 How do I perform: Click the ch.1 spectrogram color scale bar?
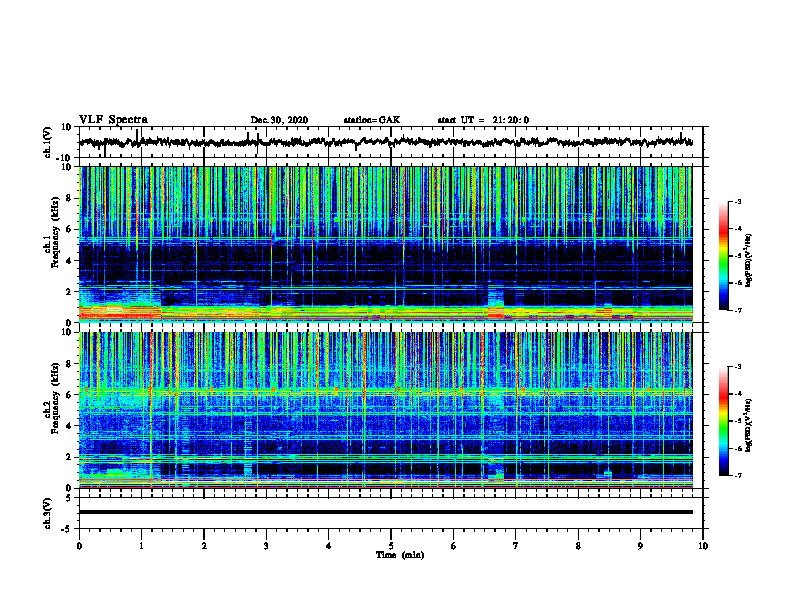[x=723, y=256]
